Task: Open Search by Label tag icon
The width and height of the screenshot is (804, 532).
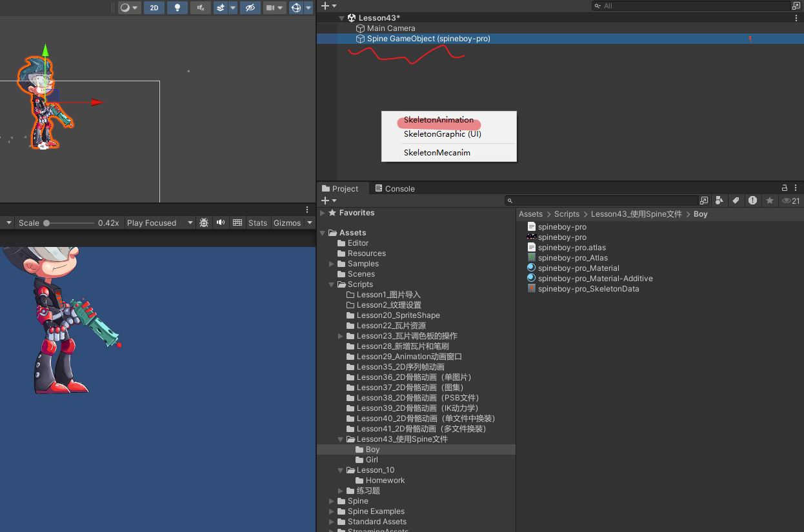Action: 736,201
